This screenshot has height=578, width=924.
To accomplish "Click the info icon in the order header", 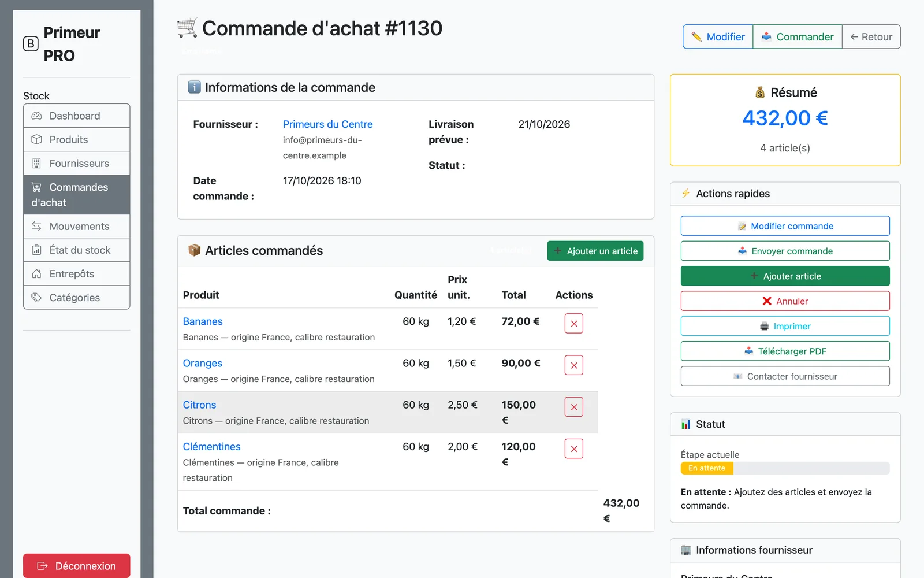I will 195,87.
